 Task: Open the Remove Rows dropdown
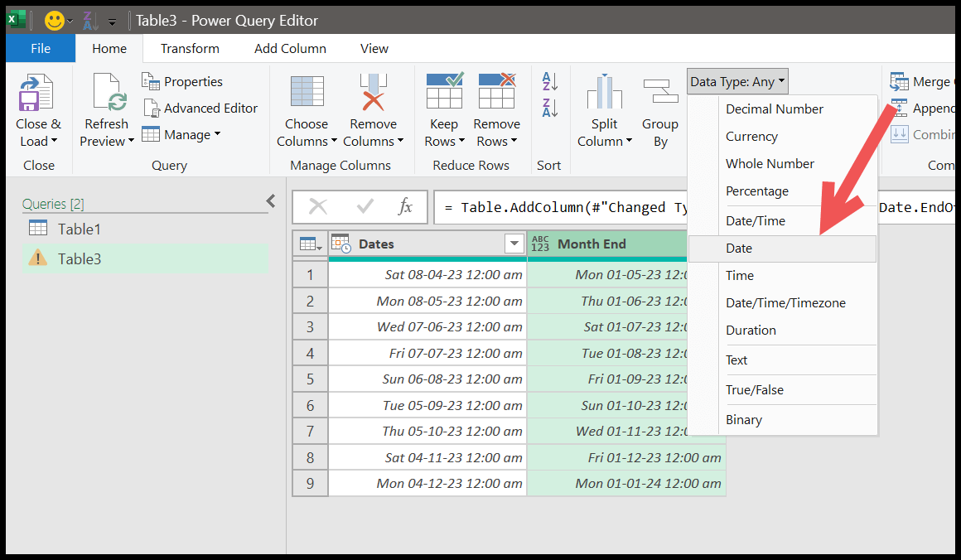point(514,141)
